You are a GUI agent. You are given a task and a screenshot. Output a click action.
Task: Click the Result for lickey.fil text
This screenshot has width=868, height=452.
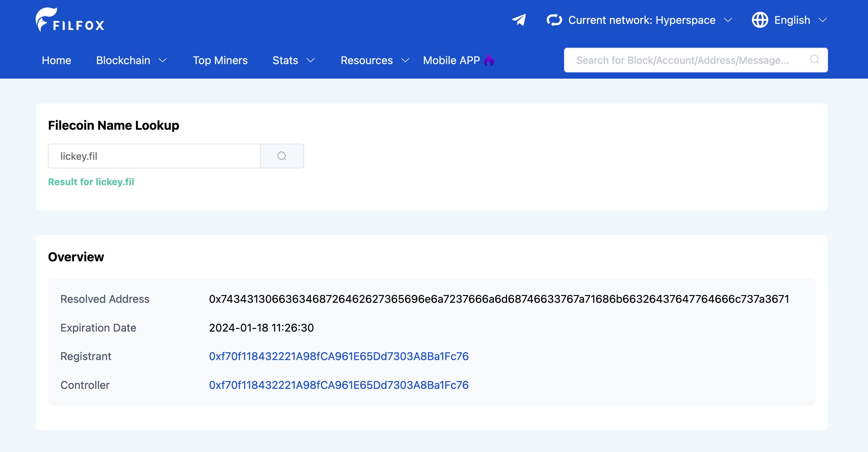tap(91, 182)
